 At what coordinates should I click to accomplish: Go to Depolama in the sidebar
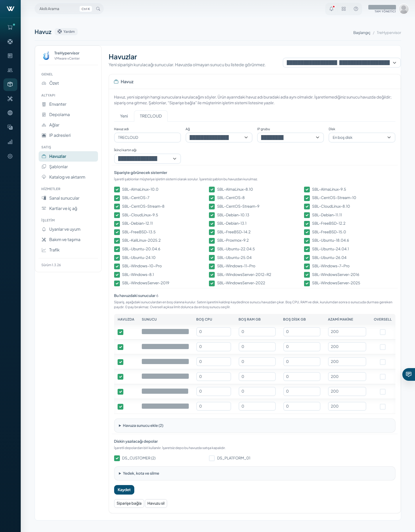click(x=68, y=115)
